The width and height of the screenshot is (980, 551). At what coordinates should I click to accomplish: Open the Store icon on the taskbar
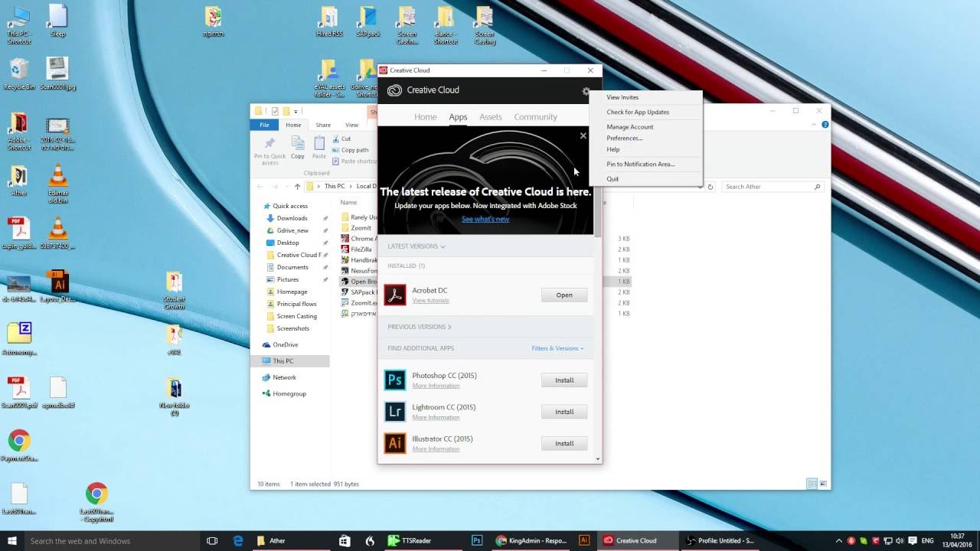[345, 540]
